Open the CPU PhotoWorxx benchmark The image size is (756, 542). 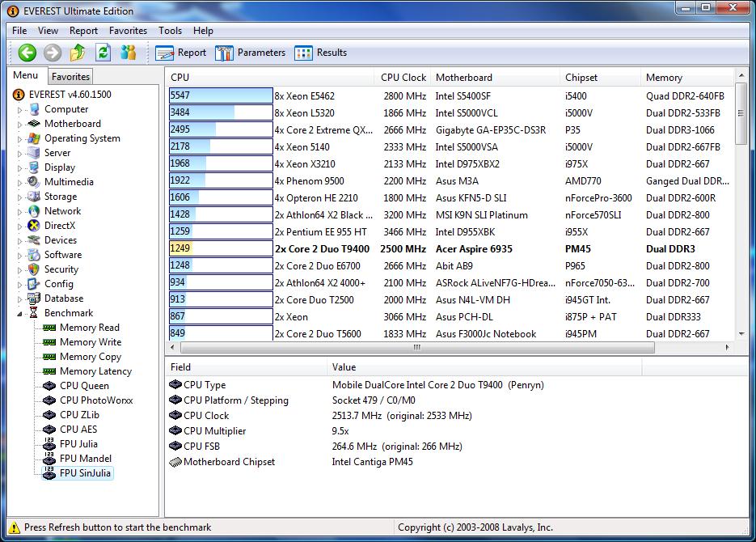pos(96,400)
